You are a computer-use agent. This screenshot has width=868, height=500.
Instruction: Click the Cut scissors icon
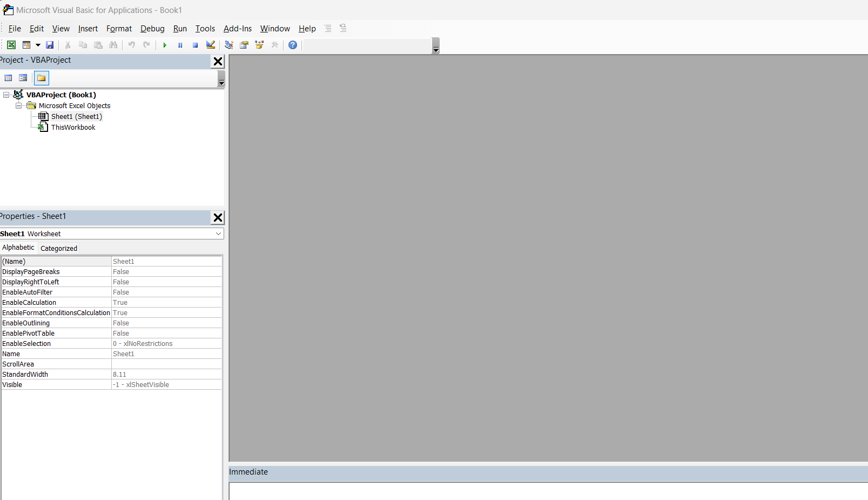click(68, 45)
